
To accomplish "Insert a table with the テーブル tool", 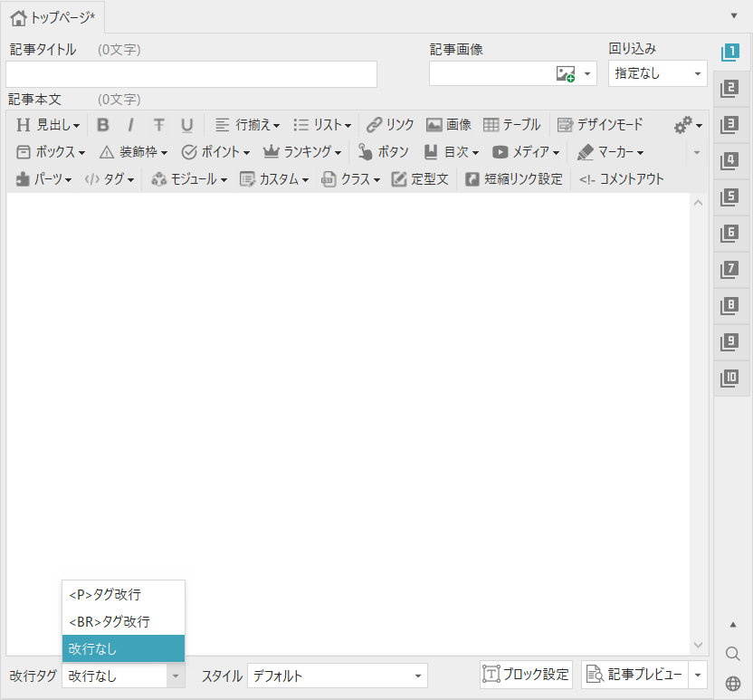I will click(x=511, y=125).
